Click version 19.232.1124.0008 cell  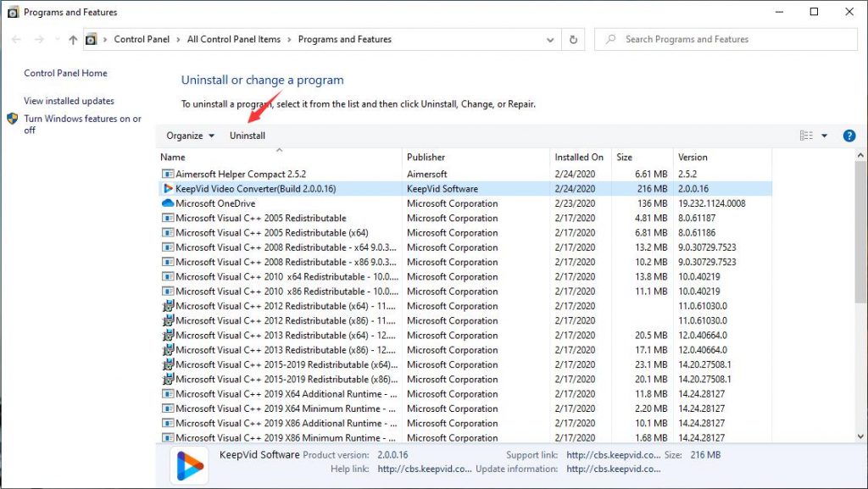pyautogui.click(x=712, y=203)
